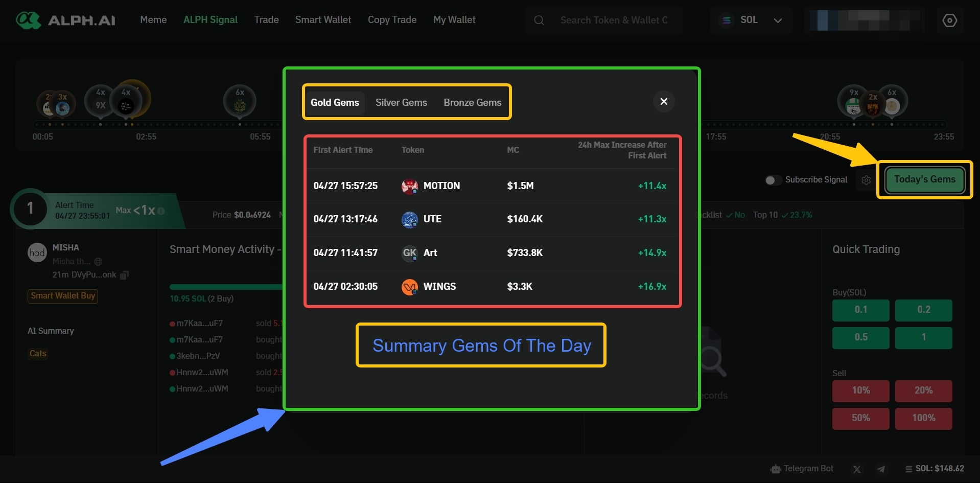Click the ALPH.AI logo icon

28,20
